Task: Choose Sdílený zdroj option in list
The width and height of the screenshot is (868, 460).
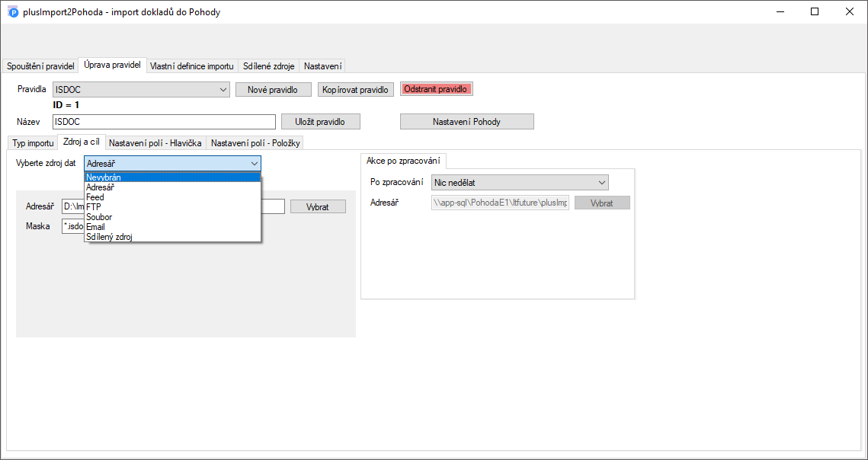Action: pyautogui.click(x=172, y=237)
